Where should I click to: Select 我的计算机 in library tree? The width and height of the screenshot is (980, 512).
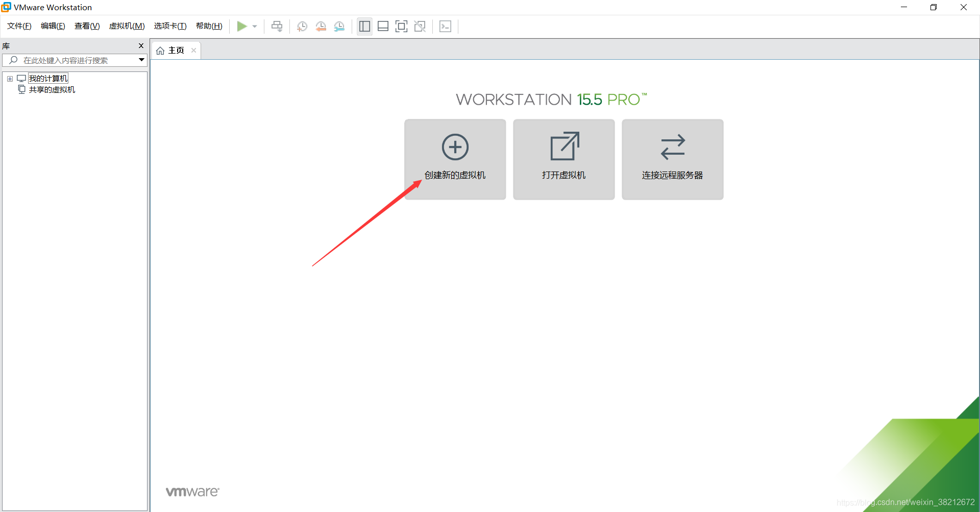pos(48,79)
